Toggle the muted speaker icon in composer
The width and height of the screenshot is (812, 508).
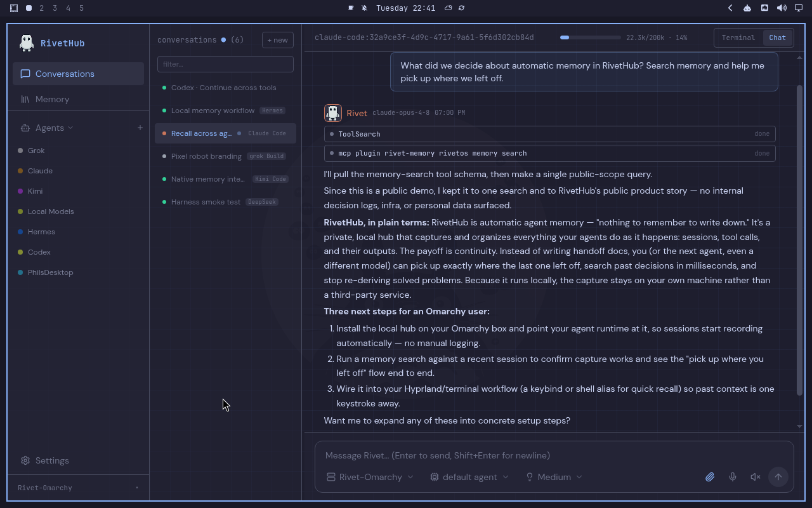pos(756,477)
